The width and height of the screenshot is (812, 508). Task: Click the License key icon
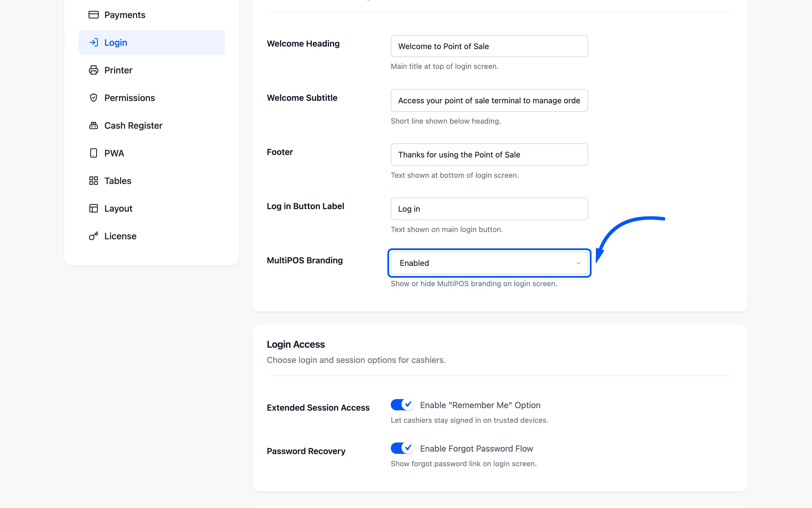93,236
